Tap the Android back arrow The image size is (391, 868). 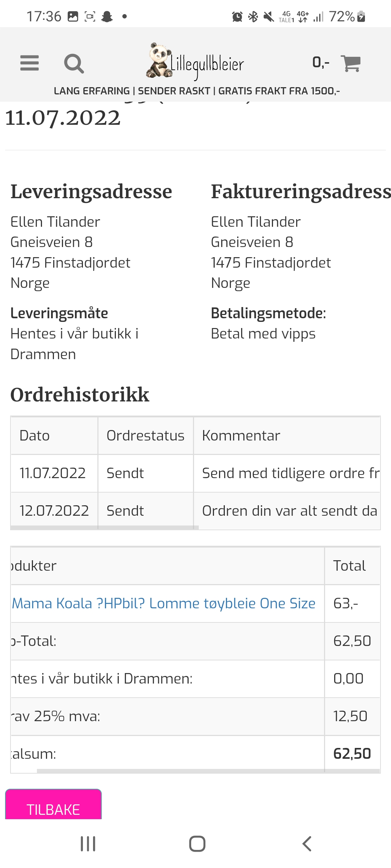[307, 844]
